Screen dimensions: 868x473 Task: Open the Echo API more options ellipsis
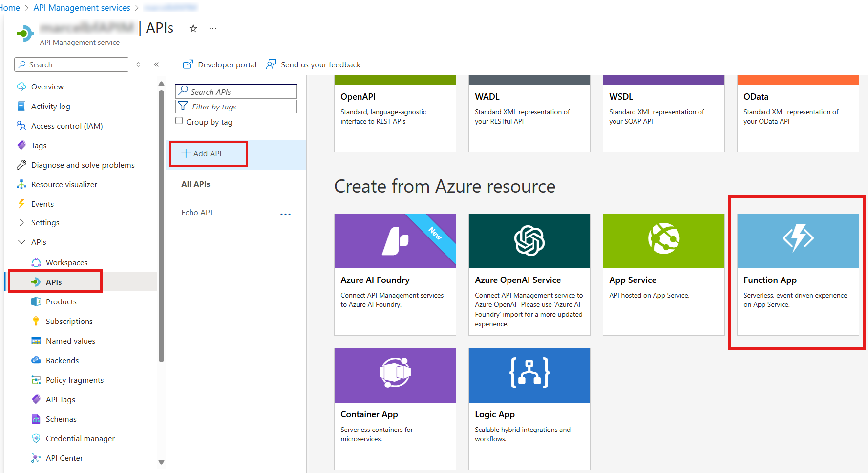click(285, 214)
